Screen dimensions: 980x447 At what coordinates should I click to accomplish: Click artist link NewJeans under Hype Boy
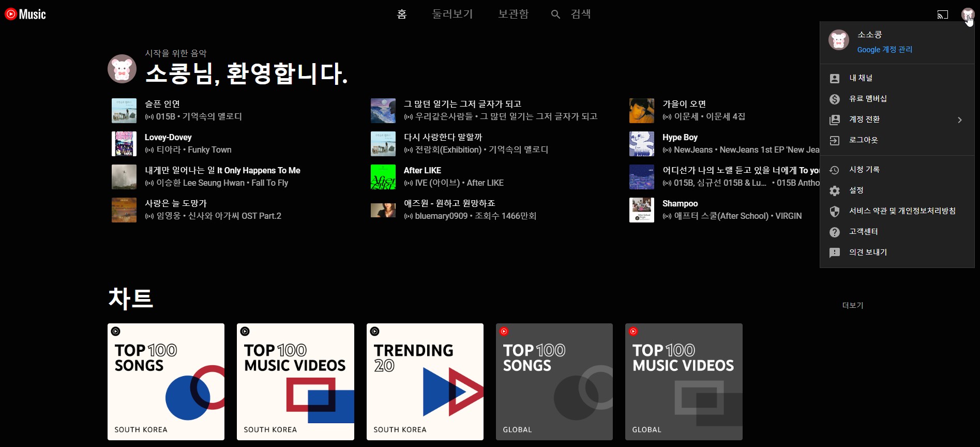pyautogui.click(x=693, y=150)
